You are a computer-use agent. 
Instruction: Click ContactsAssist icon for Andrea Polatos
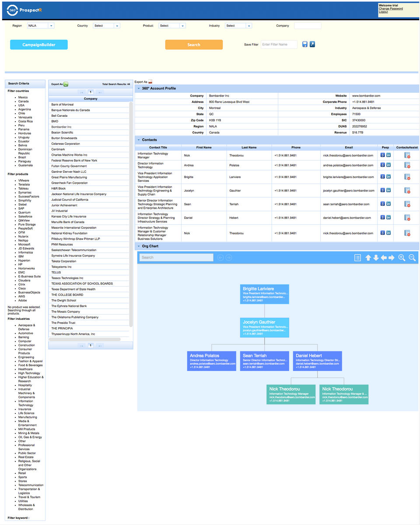407,165
